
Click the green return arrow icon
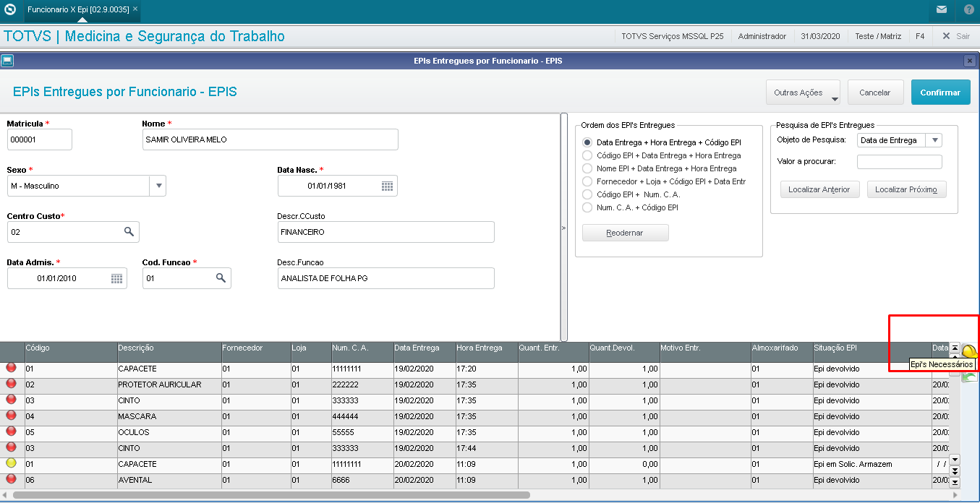969,377
